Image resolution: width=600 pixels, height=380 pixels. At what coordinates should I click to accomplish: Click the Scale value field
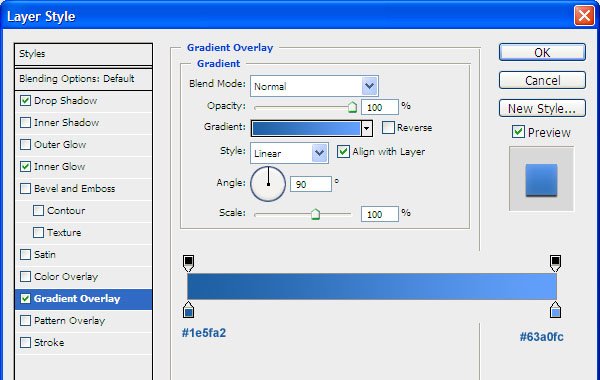[x=380, y=214]
